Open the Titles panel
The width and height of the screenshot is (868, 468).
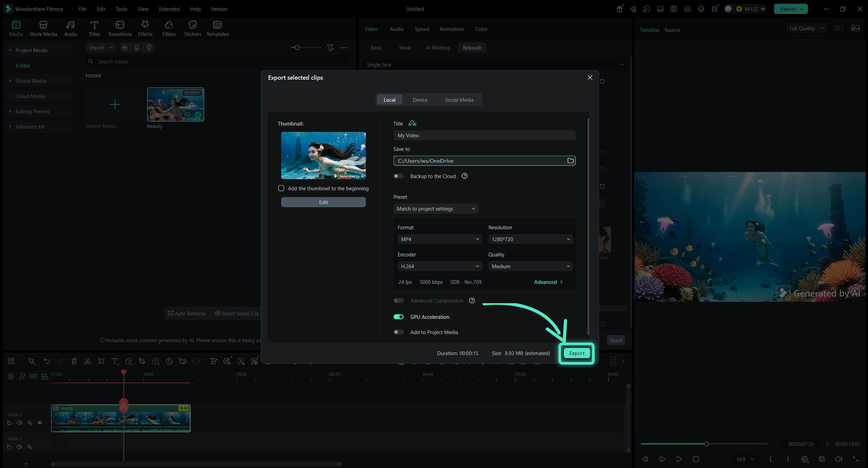tap(94, 29)
